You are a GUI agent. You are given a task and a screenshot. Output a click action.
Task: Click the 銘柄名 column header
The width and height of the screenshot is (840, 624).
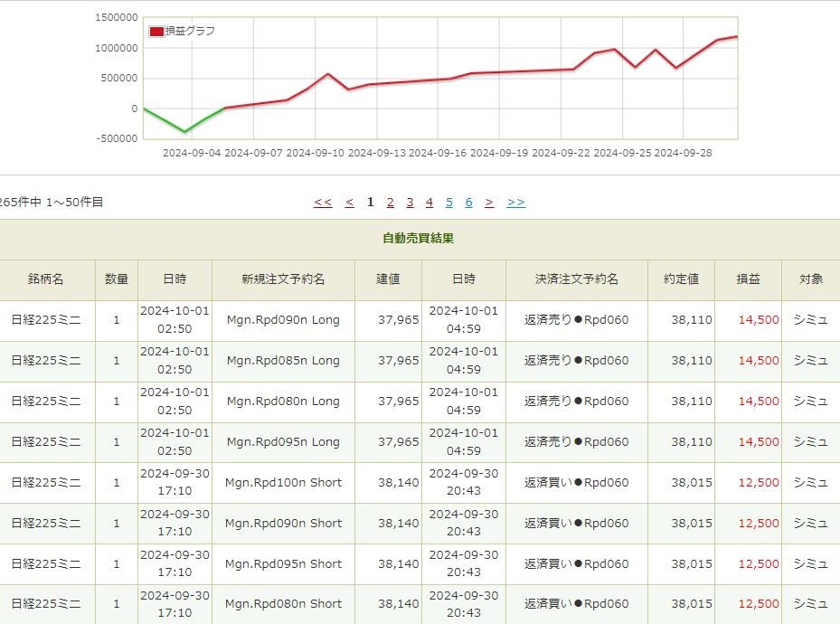[x=45, y=279]
